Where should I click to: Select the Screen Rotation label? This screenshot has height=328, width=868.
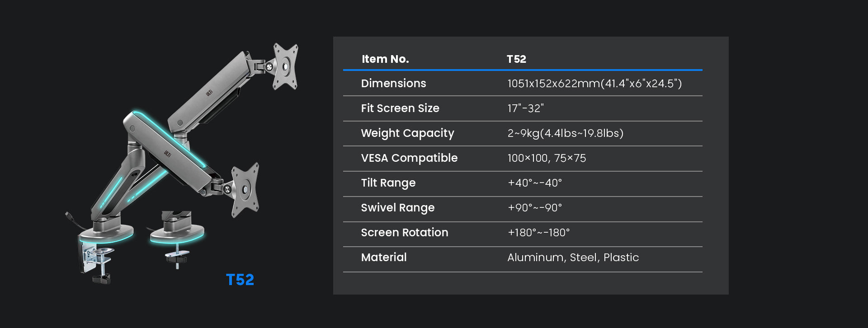(405, 233)
